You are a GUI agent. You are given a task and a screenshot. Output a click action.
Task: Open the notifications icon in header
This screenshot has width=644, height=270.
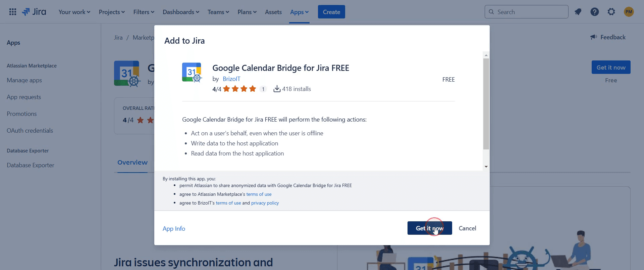(578, 12)
